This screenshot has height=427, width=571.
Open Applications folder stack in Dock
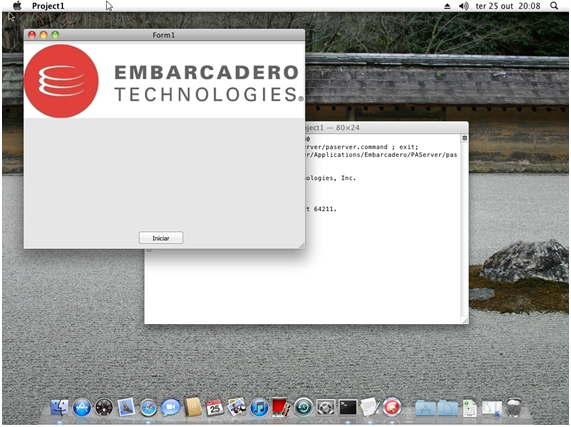tap(425, 408)
